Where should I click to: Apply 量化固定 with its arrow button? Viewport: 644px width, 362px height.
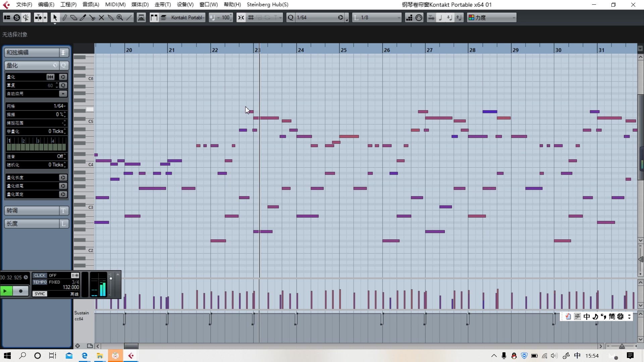coord(63,194)
